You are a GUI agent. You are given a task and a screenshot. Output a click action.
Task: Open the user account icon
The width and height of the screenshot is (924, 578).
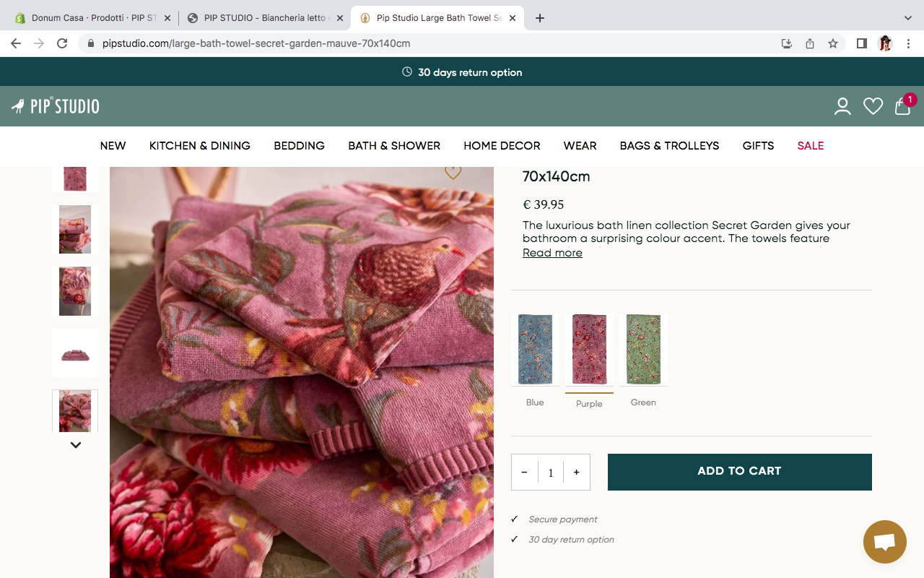point(842,107)
